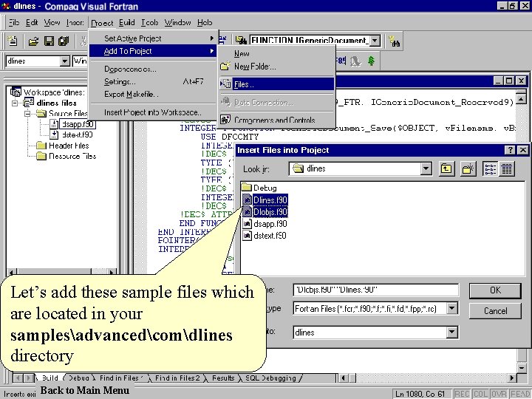Click editor window scroll up arrow
Image resolution: width=532 pixels, height=399 pixels.
pyautogui.click(x=521, y=98)
